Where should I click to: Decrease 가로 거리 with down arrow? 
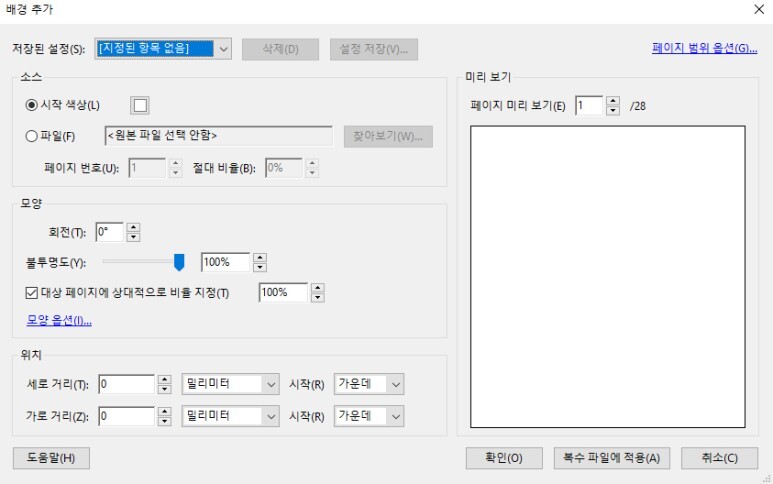(165, 421)
